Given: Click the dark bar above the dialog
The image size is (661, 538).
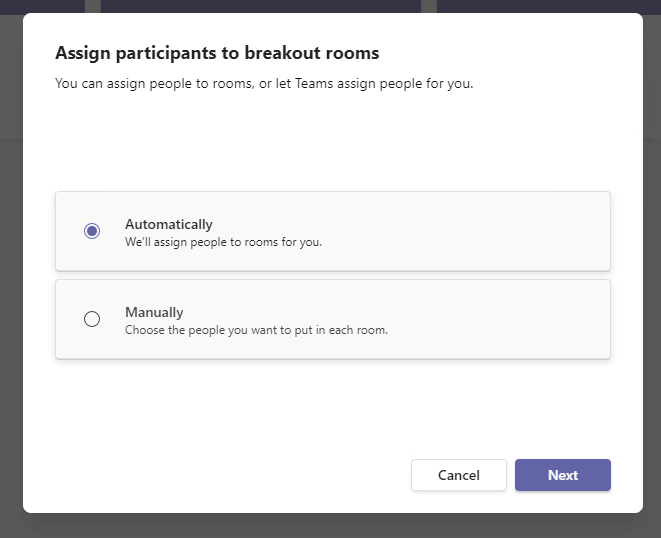Looking at the screenshot, I should click(260, 5).
